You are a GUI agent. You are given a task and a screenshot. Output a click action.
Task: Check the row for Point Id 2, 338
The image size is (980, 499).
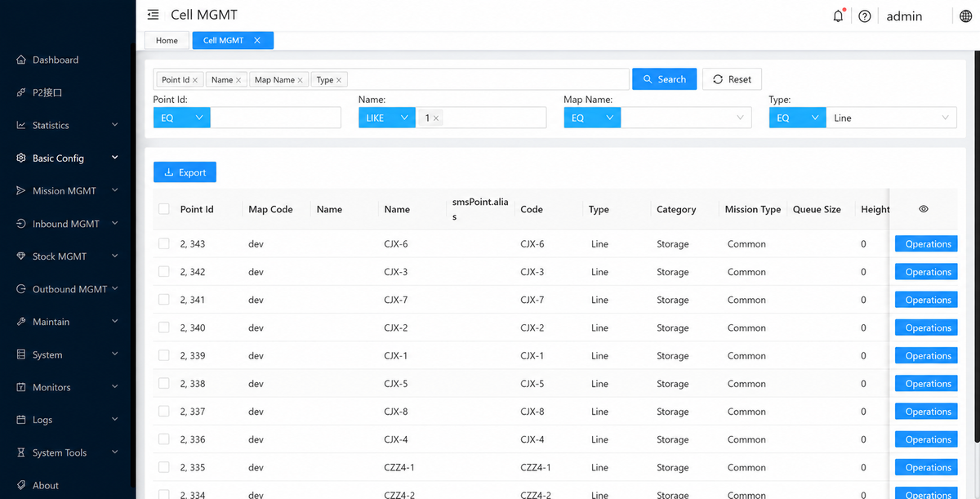coord(164,383)
